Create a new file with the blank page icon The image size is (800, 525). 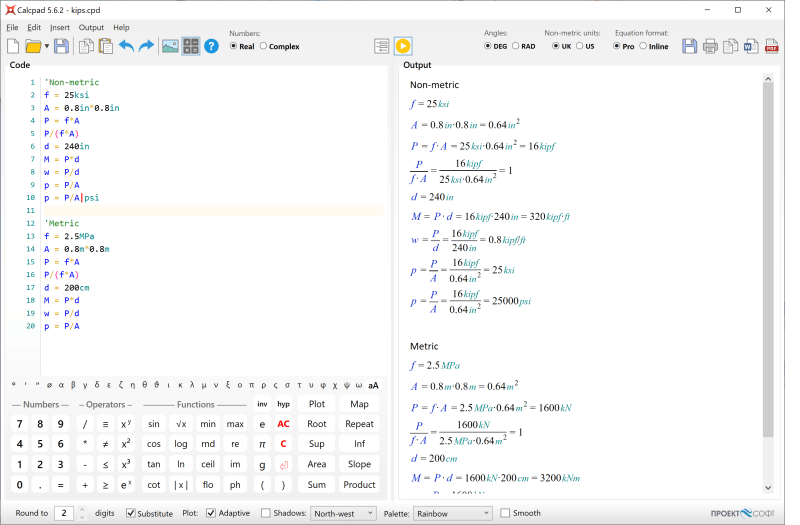(13, 46)
